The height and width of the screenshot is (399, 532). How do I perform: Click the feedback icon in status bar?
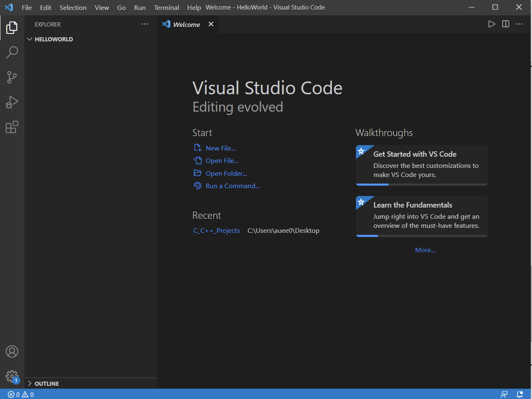click(x=504, y=394)
